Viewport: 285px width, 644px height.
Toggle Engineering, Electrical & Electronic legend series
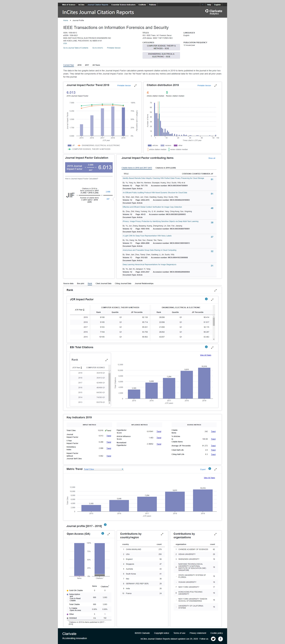click(99, 145)
